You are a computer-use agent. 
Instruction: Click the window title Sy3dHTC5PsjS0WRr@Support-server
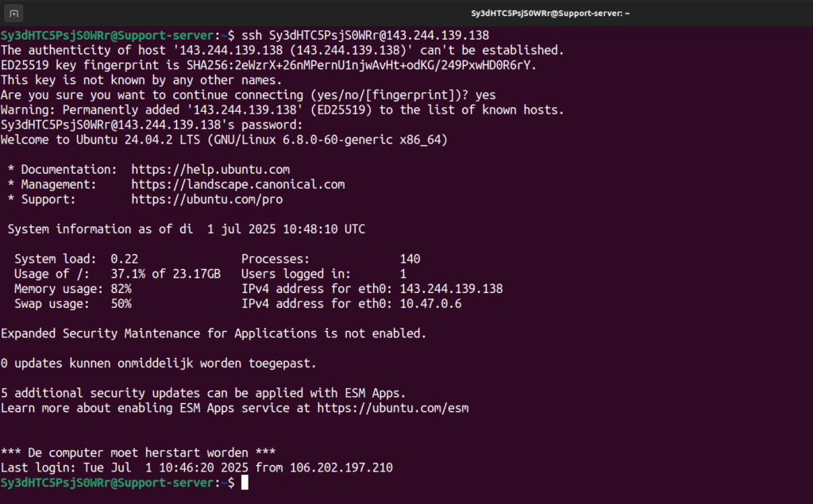coord(550,13)
